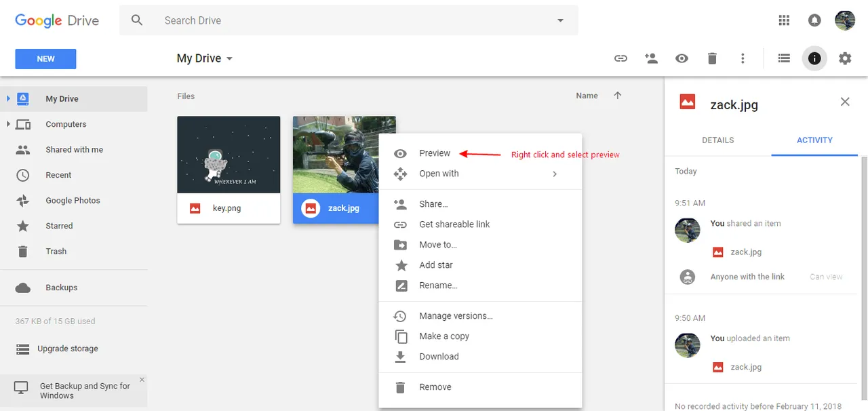Click the trash remove toolbar icon
Viewport: 868px width, 411px height.
point(712,58)
